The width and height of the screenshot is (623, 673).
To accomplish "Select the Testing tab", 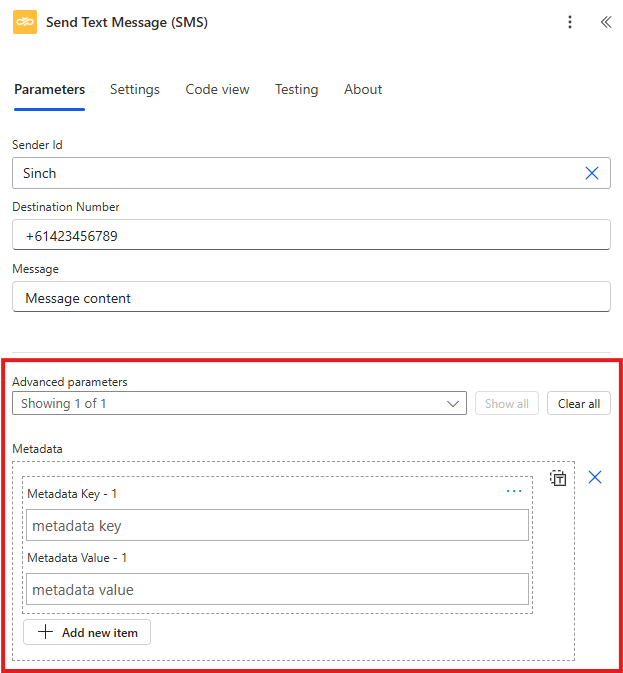I will (297, 89).
